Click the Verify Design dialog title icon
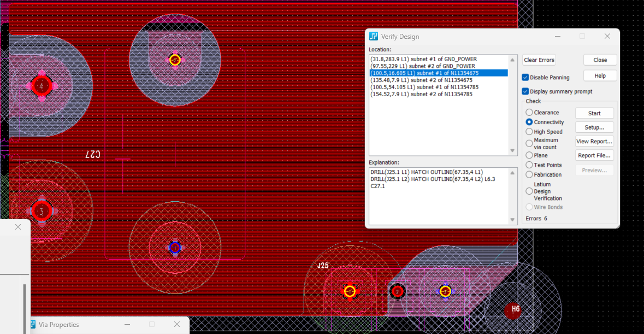The width and height of the screenshot is (644, 334). click(x=373, y=36)
